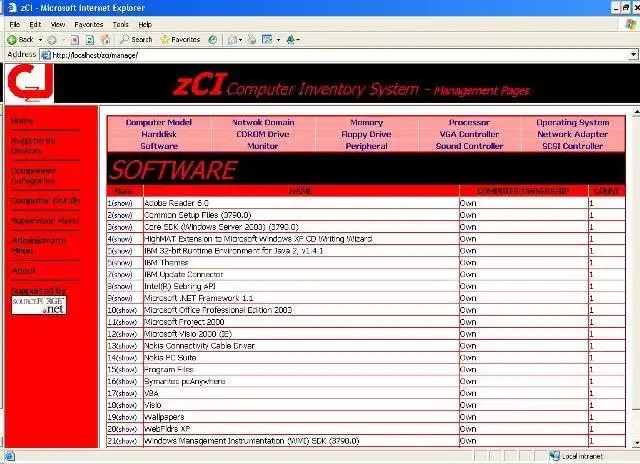Open the Monitor category link

[263, 146]
